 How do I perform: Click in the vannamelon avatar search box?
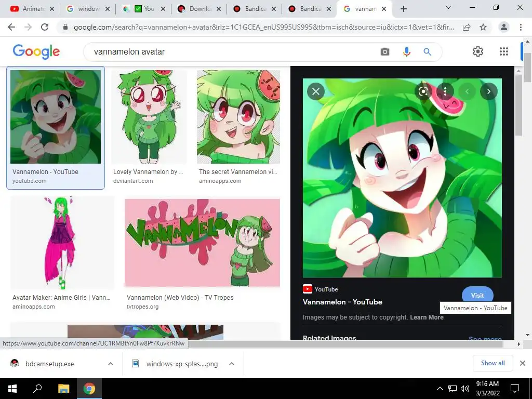(x=231, y=51)
